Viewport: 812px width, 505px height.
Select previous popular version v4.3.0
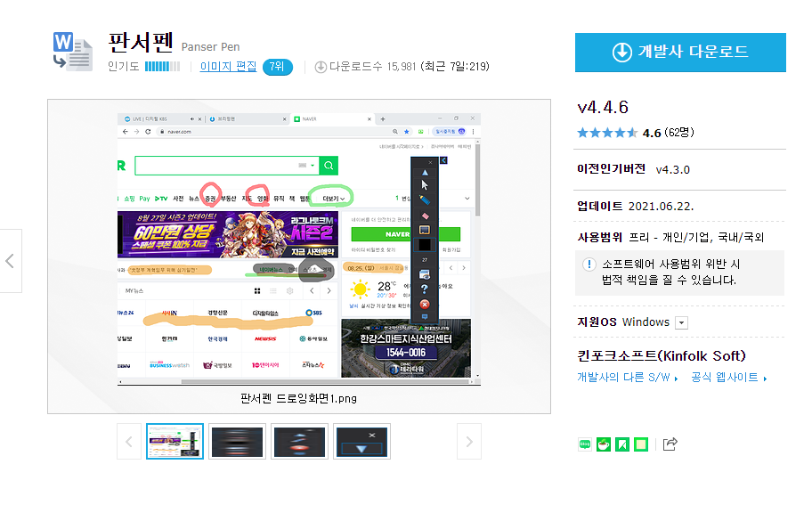(672, 170)
